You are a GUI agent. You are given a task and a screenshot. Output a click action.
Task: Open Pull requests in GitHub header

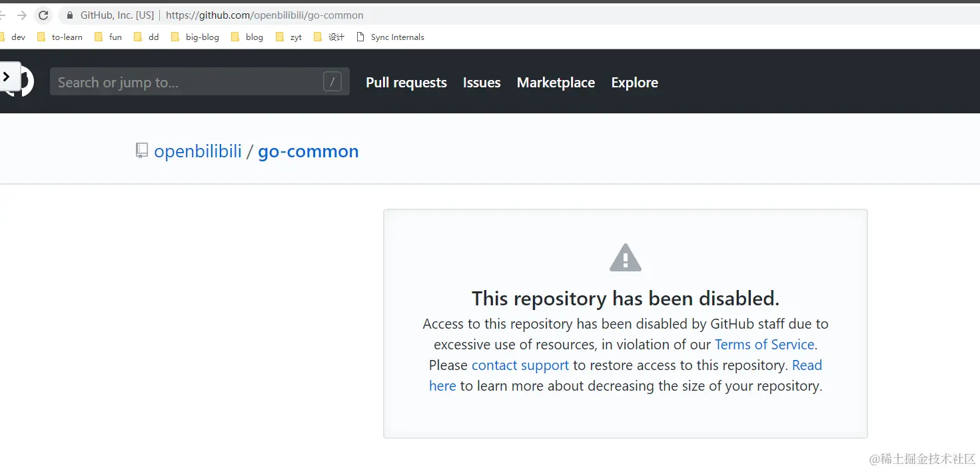point(406,83)
